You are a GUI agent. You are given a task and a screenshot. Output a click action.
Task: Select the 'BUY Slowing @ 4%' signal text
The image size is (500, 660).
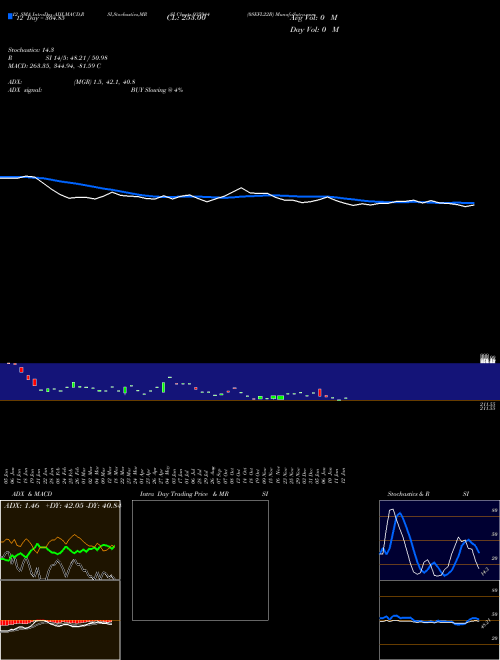click(x=157, y=90)
